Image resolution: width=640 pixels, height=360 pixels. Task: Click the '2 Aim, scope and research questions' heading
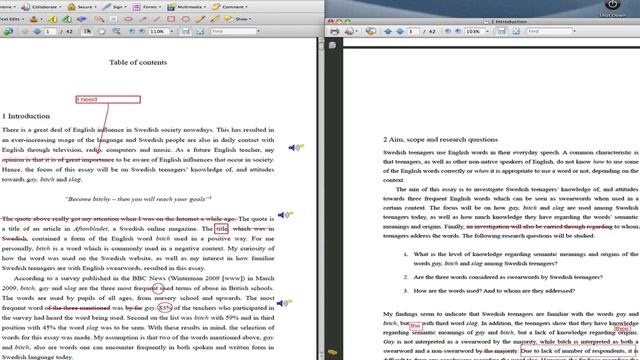click(x=440, y=140)
